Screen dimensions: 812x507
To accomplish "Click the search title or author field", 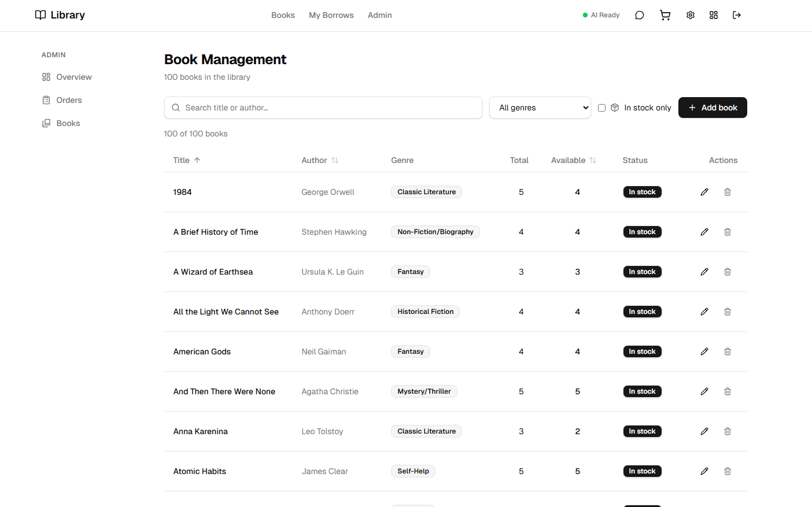I will 323,108.
